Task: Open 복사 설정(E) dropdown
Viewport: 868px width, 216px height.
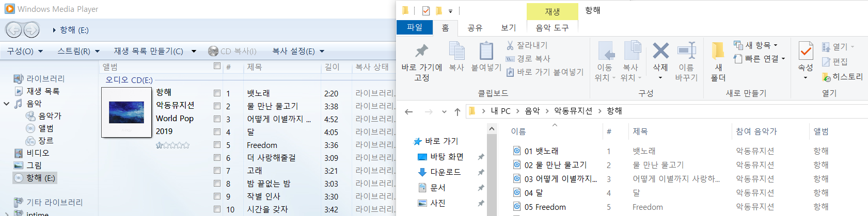Action: pos(298,51)
